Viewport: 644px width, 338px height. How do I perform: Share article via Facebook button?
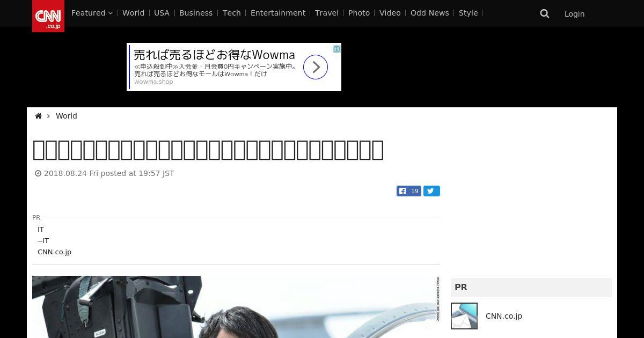pos(409,191)
